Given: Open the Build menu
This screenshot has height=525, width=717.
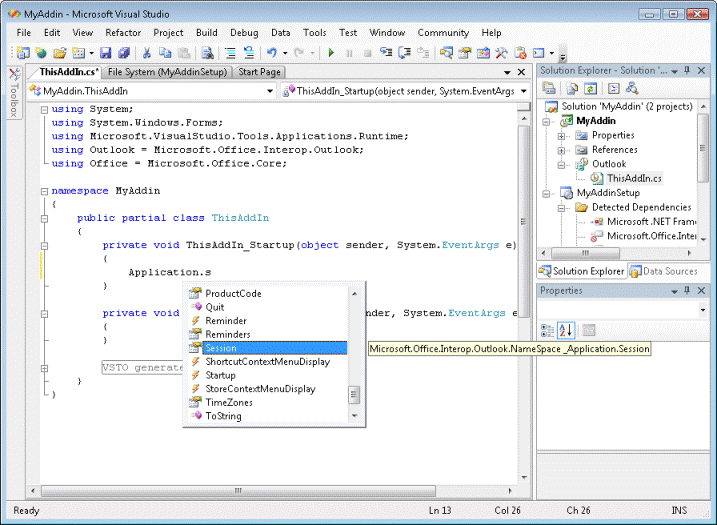Looking at the screenshot, I should [x=207, y=32].
